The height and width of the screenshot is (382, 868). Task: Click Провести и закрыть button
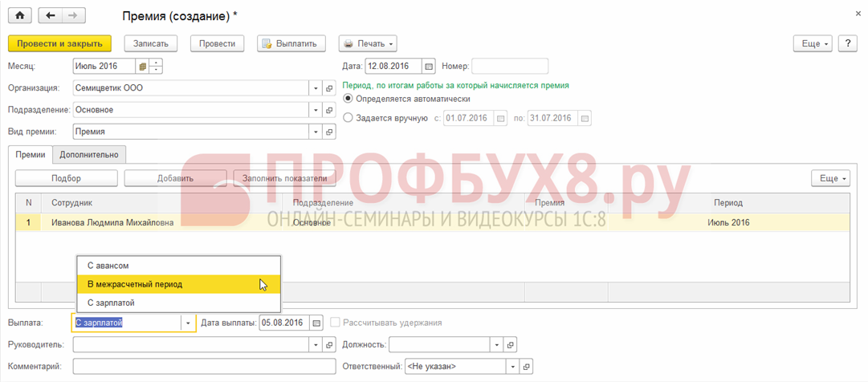point(59,43)
